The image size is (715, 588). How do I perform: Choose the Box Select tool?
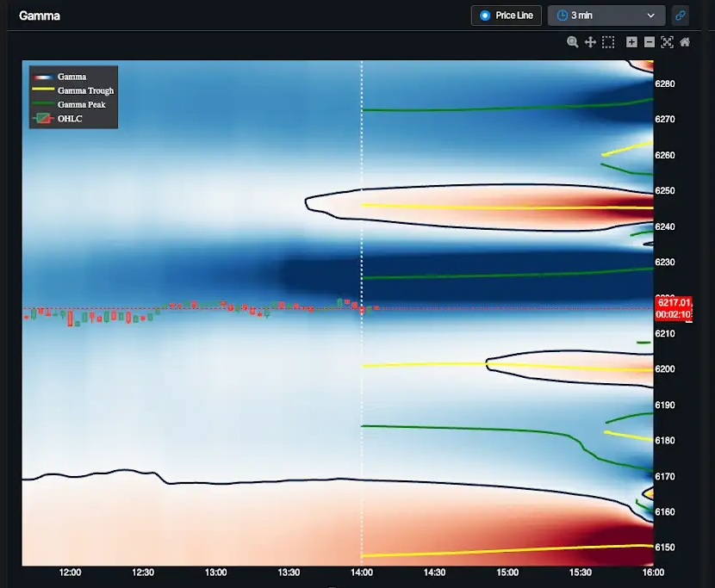point(608,42)
